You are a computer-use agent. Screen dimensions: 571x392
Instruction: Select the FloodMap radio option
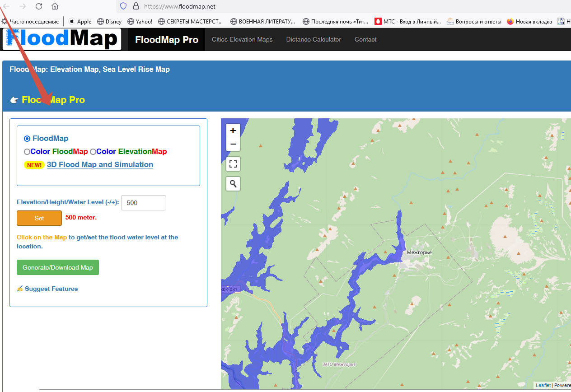tap(27, 139)
